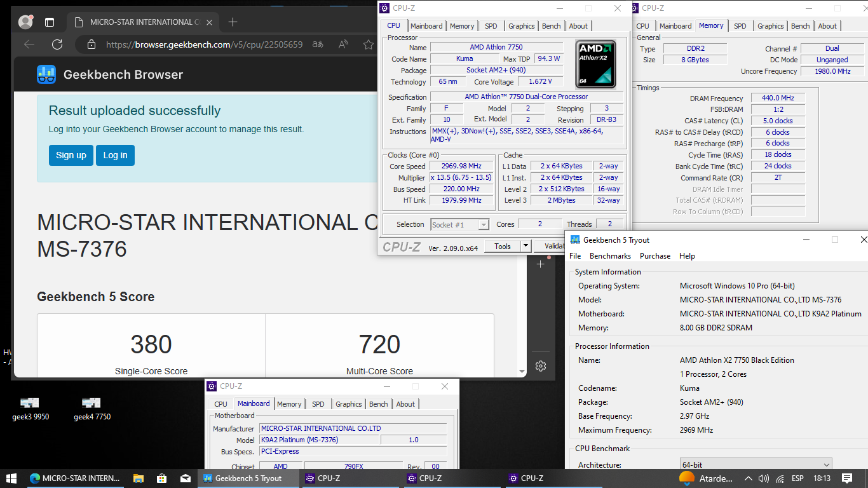Click Geekbench 5 Tryout taskbar button

click(248, 478)
